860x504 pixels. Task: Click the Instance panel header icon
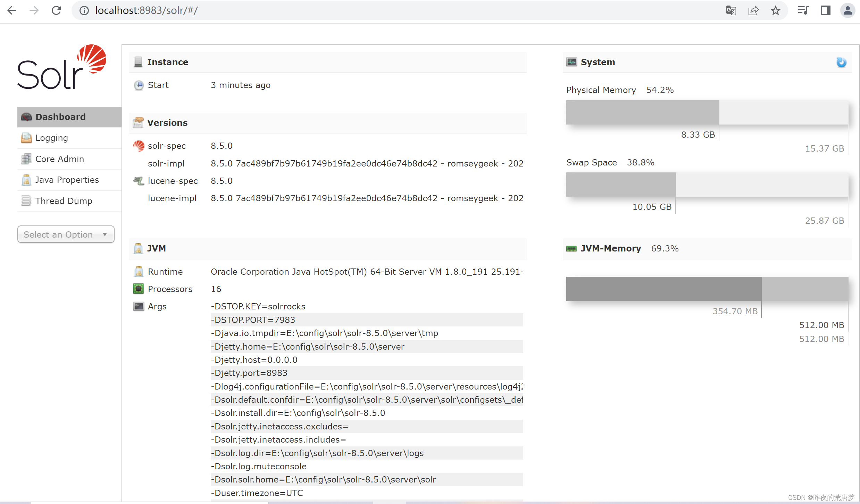point(138,62)
